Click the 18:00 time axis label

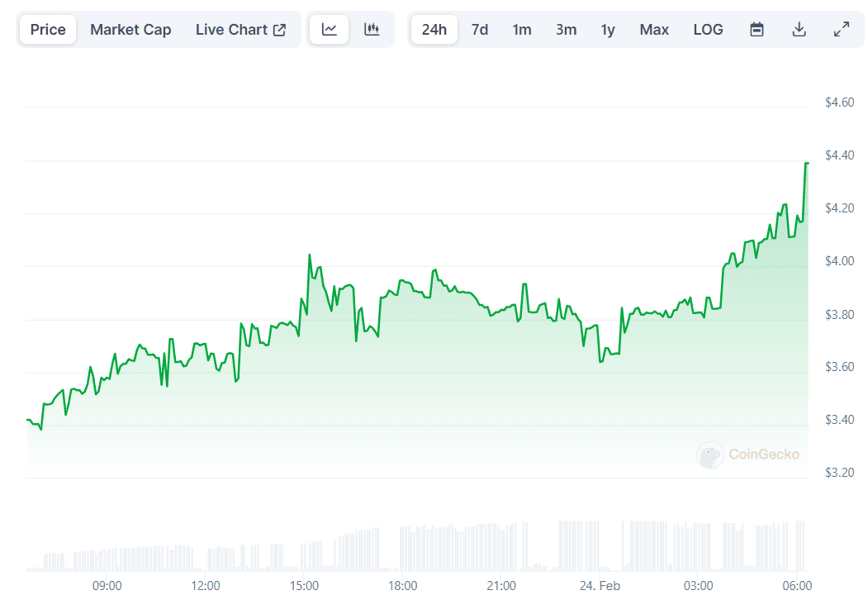[402, 586]
